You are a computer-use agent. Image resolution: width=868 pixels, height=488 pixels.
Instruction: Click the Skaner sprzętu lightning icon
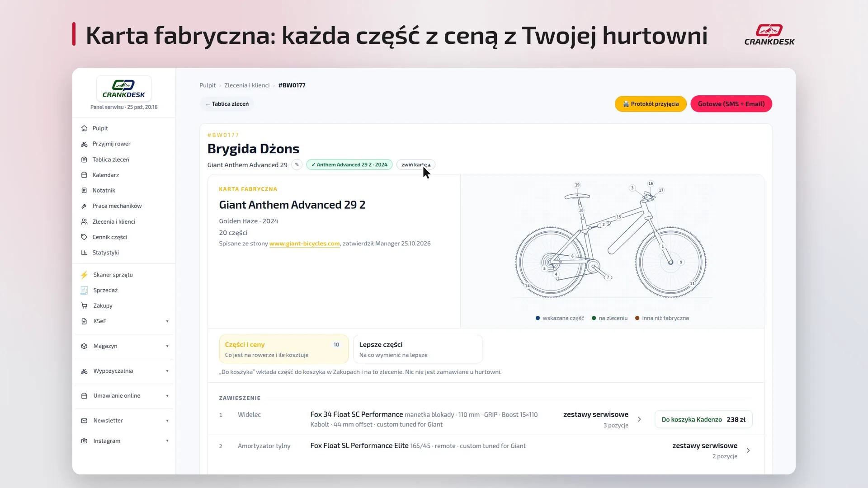tap(84, 275)
